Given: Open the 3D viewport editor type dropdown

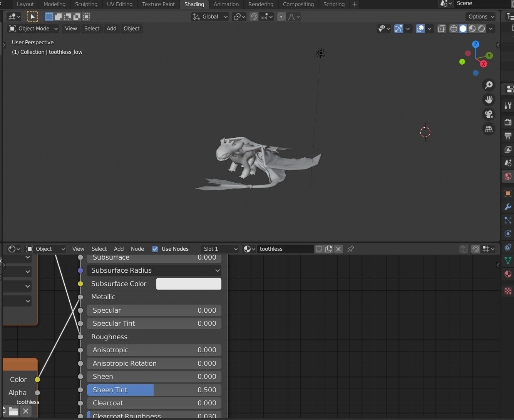Looking at the screenshot, I should pyautogui.click(x=14, y=17).
